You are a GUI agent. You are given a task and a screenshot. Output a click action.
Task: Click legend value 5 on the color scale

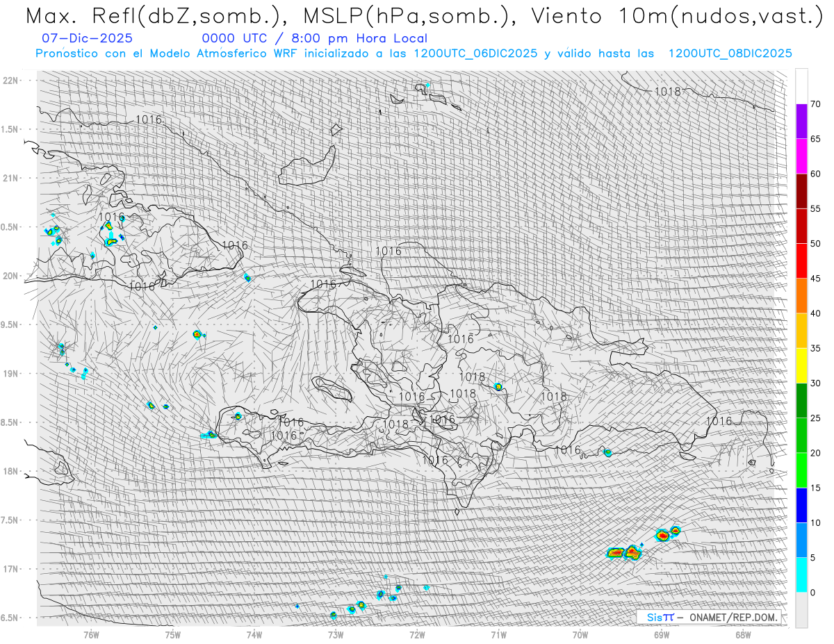[x=814, y=557]
